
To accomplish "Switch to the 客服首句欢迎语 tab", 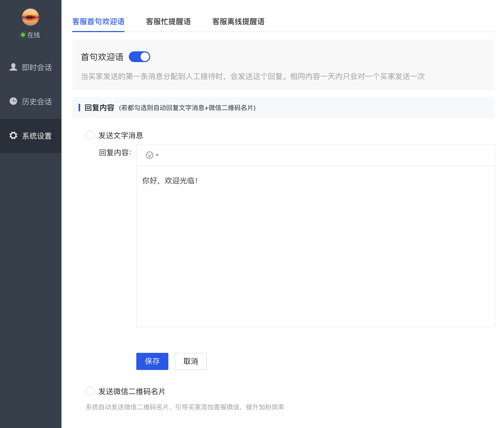I will point(98,22).
